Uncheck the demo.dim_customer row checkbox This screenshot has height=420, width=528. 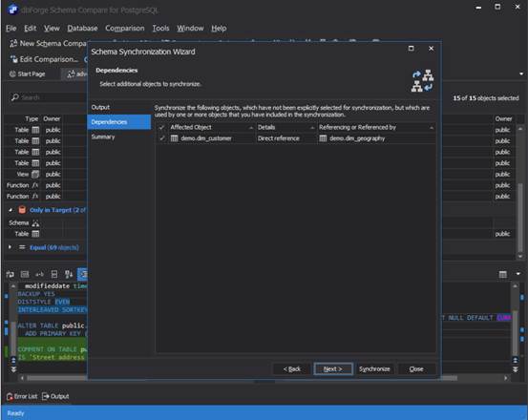pos(162,138)
